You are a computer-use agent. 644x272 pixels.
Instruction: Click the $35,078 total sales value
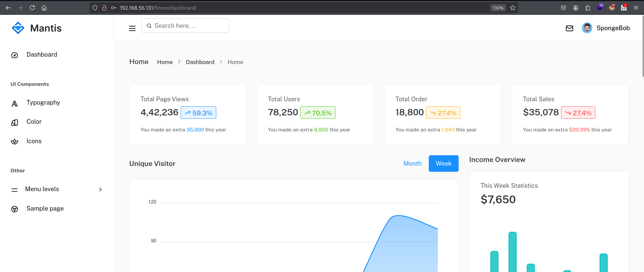click(541, 112)
